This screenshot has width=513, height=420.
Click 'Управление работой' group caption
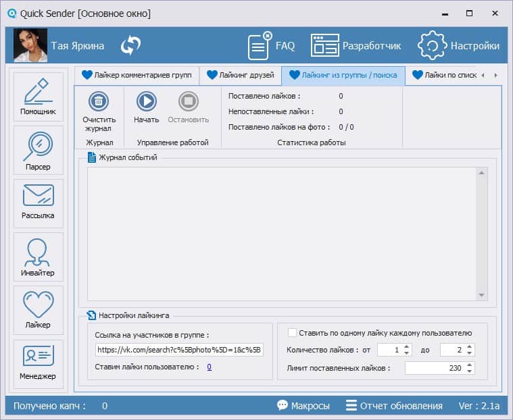tap(173, 142)
